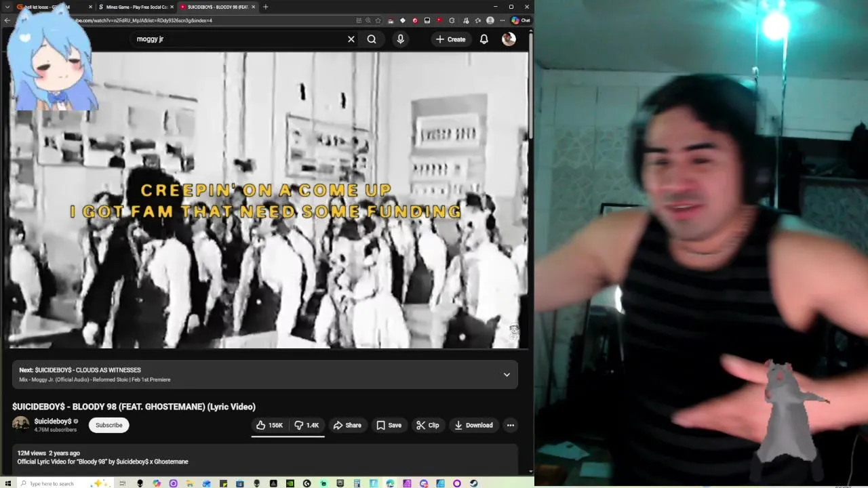The height and width of the screenshot is (488, 868).
Task: Save the video to a playlist
Action: pyautogui.click(x=389, y=425)
